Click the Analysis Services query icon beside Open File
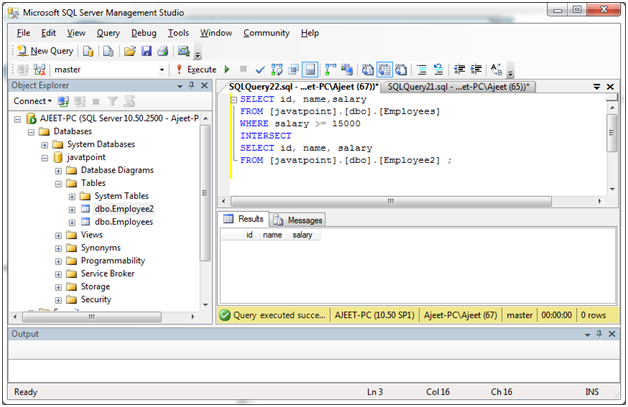The height and width of the screenshot is (407, 628). point(108,51)
